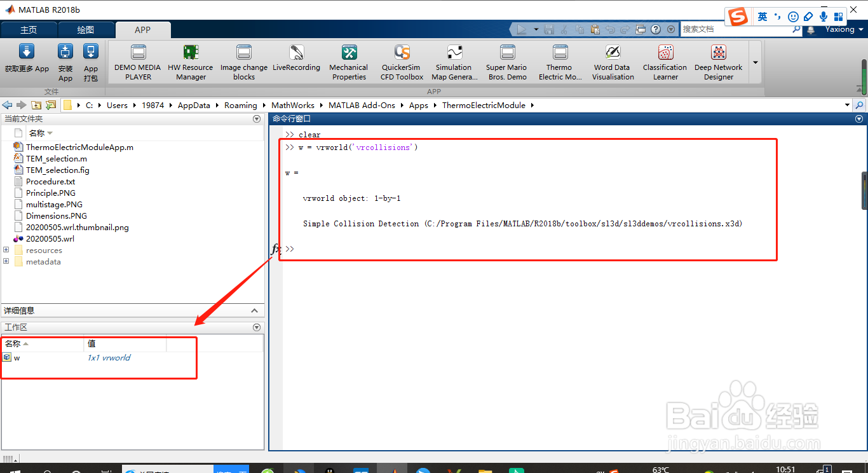This screenshot has width=868, height=473.
Task: Open the Yaxiong account dropdown
Action: (844, 29)
